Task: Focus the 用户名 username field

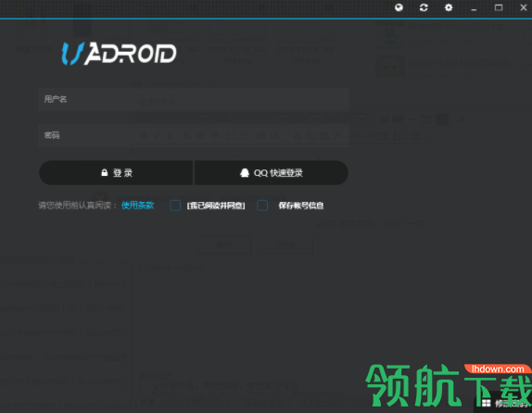Action: coord(194,99)
